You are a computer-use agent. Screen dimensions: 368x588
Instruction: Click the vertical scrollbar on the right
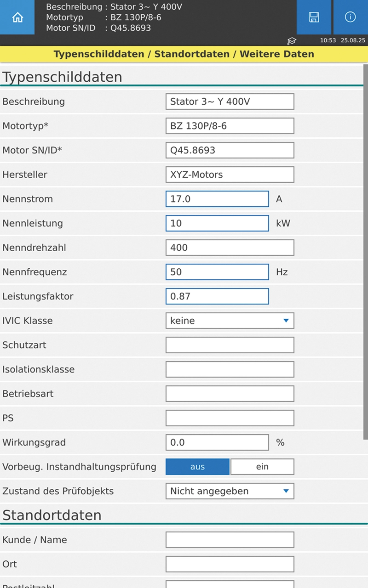pos(366,253)
